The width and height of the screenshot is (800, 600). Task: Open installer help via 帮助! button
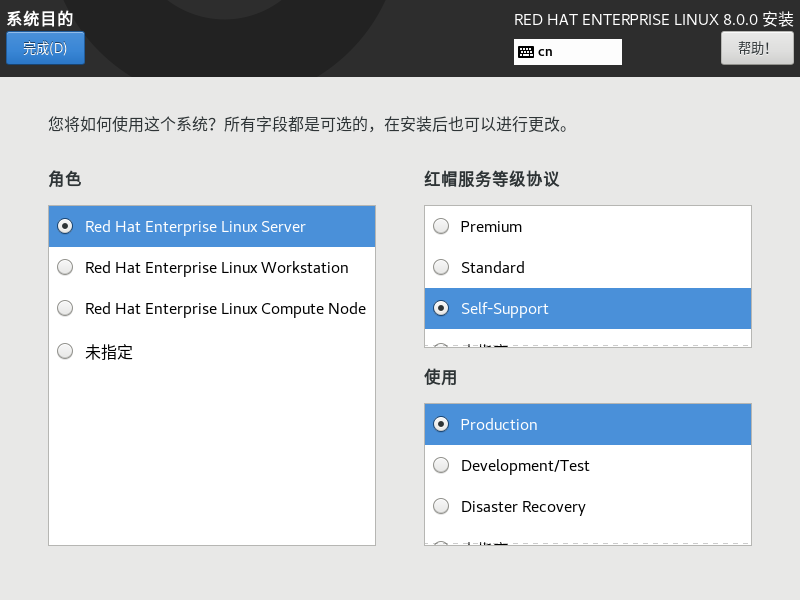coord(757,47)
